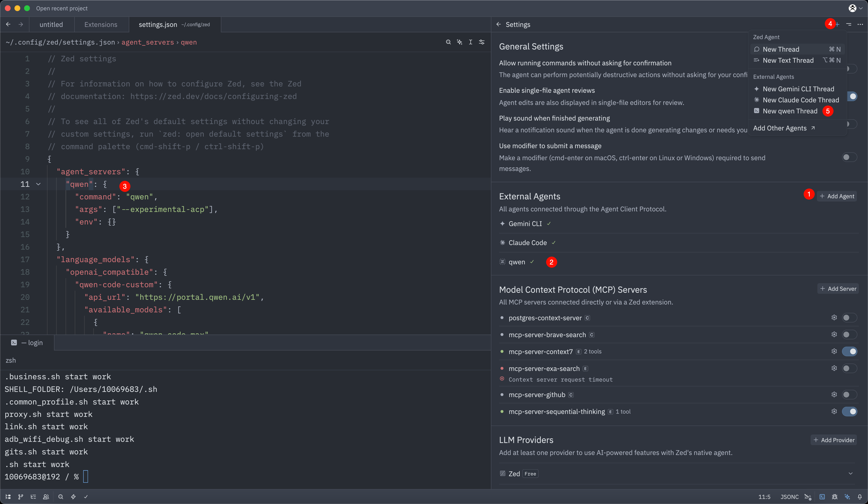Image resolution: width=868 pixels, height=504 pixels.
Task: Expand the Zed Free provider chevron
Action: click(850, 473)
